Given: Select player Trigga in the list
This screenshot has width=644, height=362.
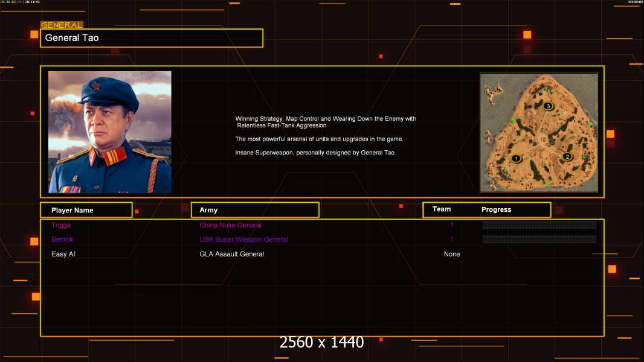Looking at the screenshot, I should (x=61, y=225).
